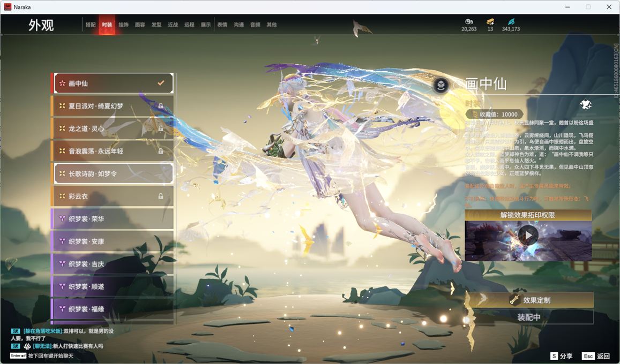This screenshot has width=620, height=364.
Task: Click the Enter chat prompt field
Action: 42,356
